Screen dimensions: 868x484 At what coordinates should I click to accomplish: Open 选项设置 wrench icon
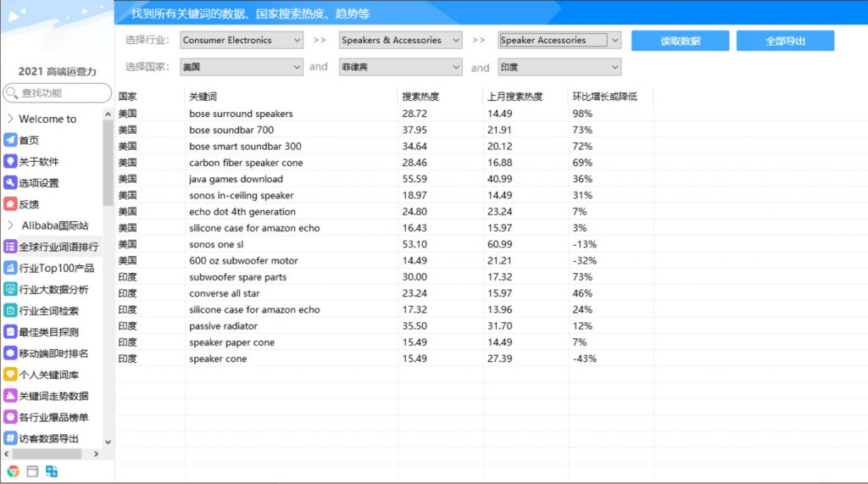pos(10,183)
